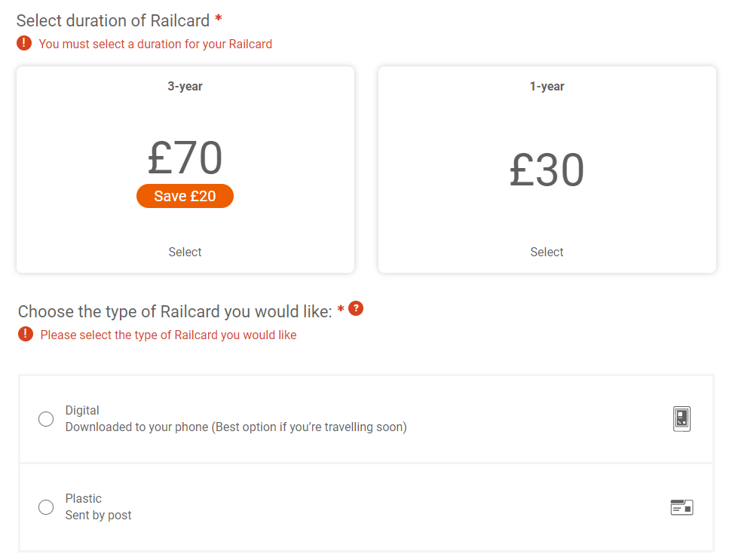The height and width of the screenshot is (560, 729).
Task: Choose the 3-year railcard Select button
Action: [185, 252]
